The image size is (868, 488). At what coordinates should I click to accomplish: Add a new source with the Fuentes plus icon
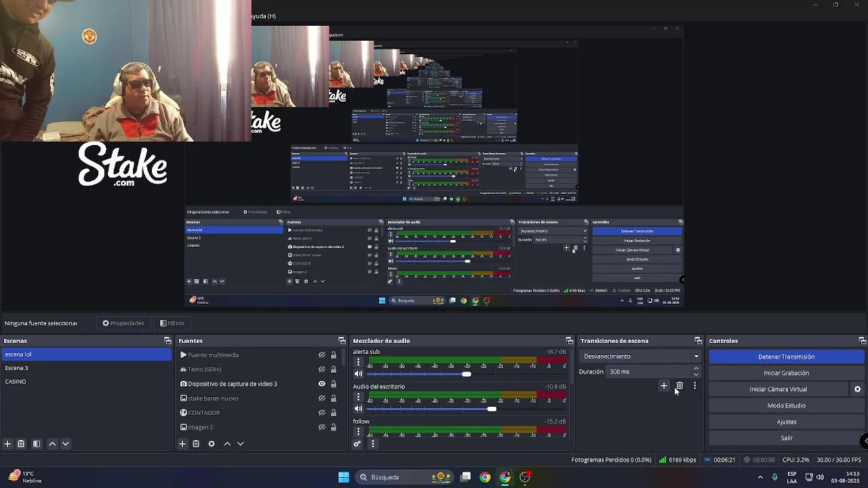[x=182, y=444]
